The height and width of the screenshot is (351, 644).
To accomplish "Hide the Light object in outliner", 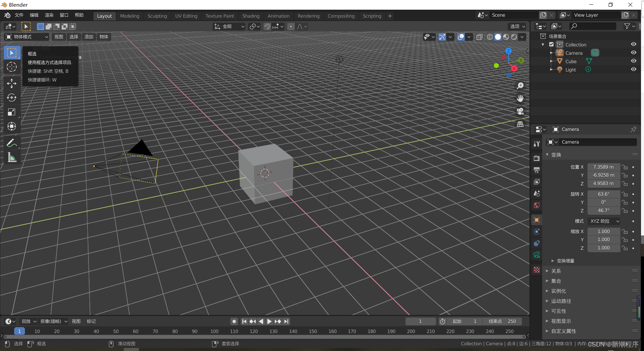I will pos(633,69).
